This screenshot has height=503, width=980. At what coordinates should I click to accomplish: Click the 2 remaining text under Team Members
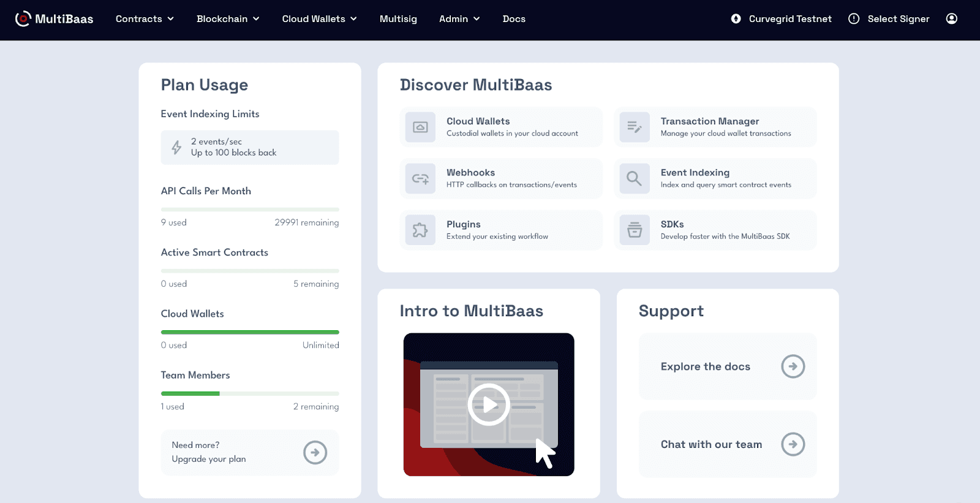(316, 406)
